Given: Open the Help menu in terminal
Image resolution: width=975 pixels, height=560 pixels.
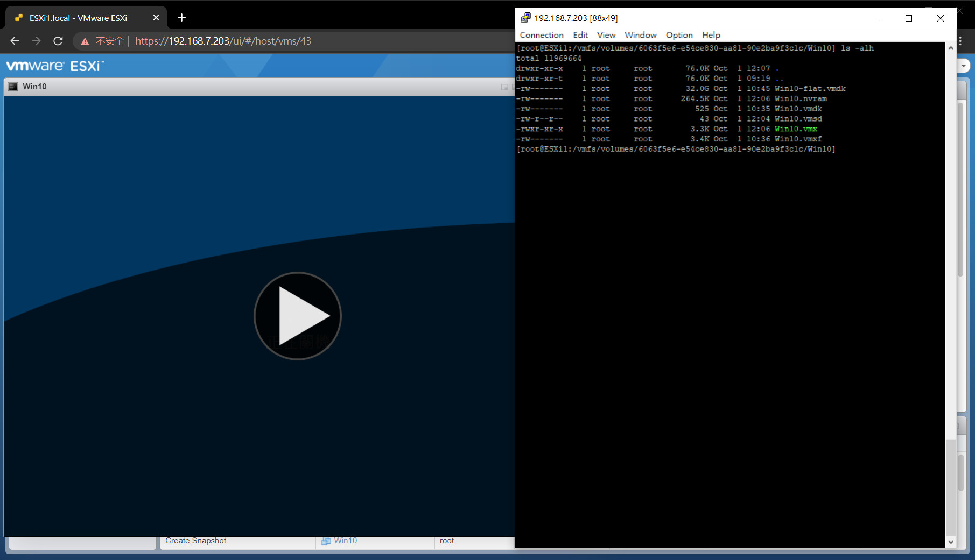Looking at the screenshot, I should coord(711,35).
